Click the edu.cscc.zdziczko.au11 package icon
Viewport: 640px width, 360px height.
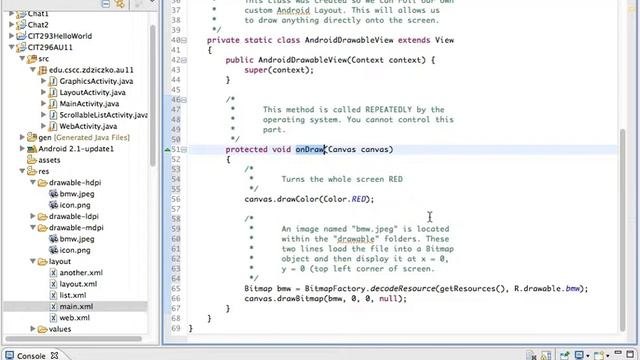[x=42, y=70]
